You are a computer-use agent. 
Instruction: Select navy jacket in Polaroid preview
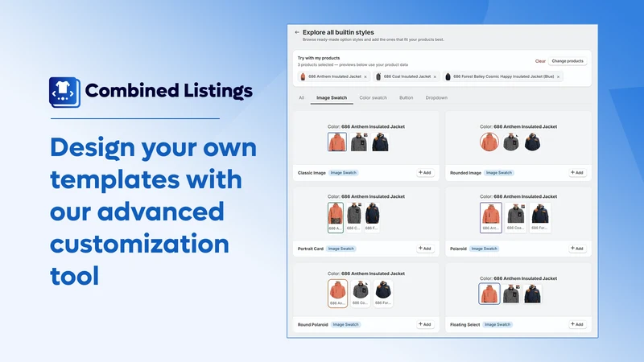[540, 217]
